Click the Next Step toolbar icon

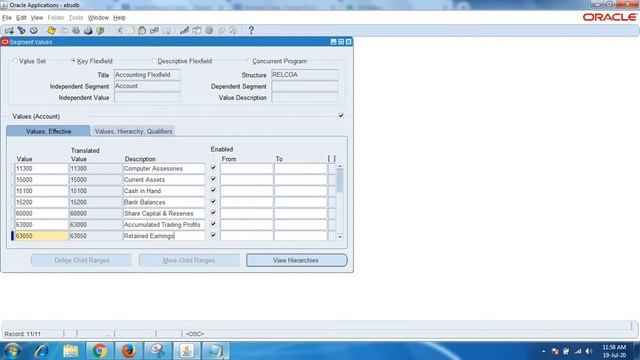pos(64,31)
